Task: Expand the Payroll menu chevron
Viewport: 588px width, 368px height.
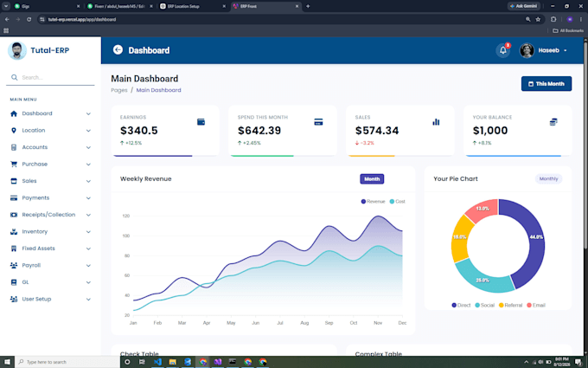Action: (88, 266)
